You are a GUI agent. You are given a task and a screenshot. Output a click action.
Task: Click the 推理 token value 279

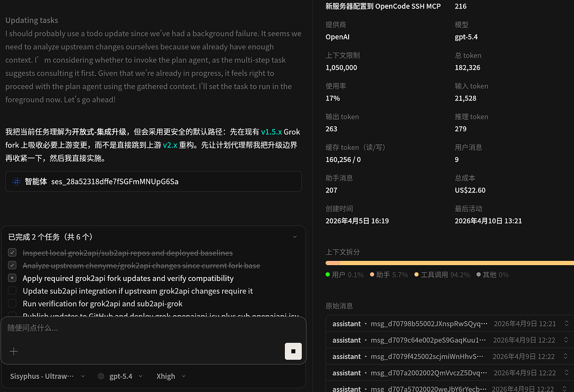pyautogui.click(x=461, y=129)
